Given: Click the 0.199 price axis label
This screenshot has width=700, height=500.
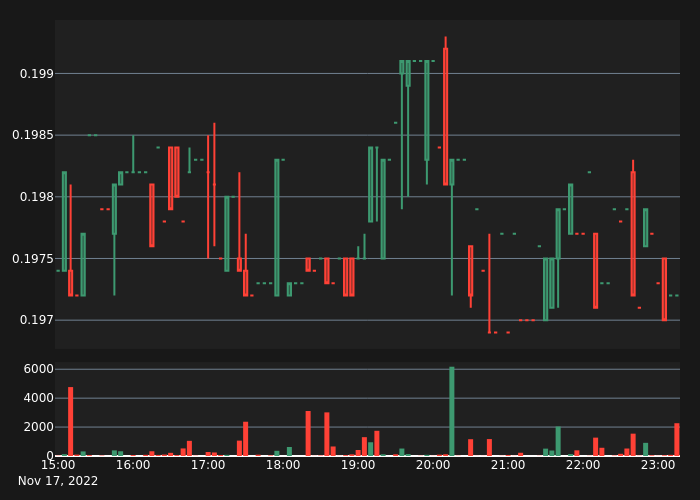Looking at the screenshot, I should pyautogui.click(x=37, y=74).
